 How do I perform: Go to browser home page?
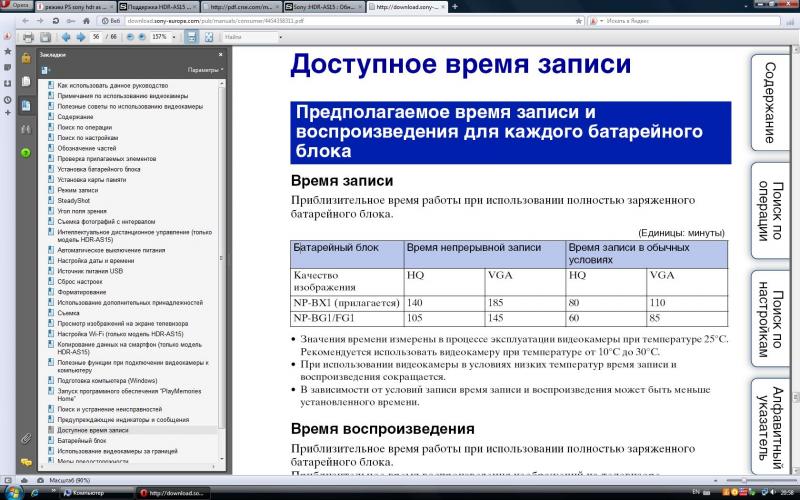pyautogui.click(x=86, y=21)
